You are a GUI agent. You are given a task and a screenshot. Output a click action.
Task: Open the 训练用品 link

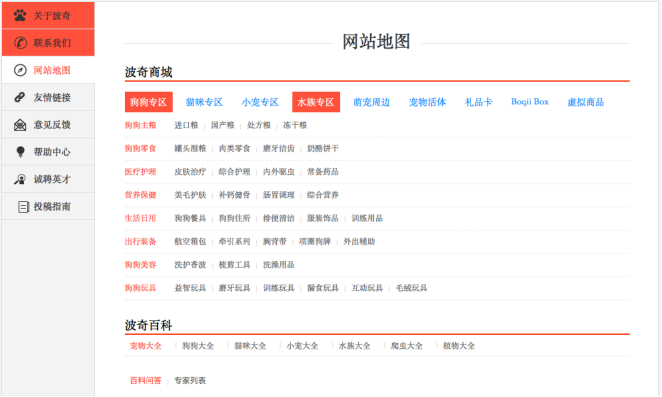367,218
